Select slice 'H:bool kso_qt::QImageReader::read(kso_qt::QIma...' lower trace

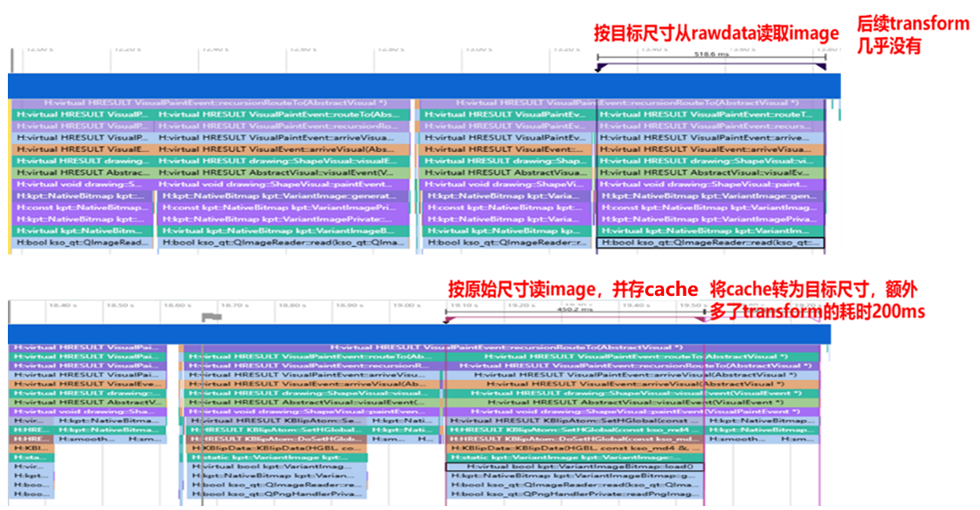[575, 485]
